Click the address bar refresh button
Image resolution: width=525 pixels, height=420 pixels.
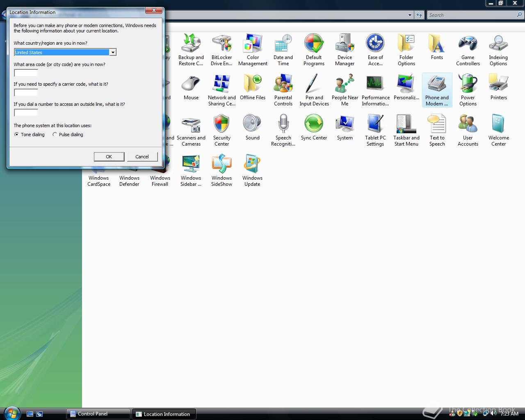[419, 15]
